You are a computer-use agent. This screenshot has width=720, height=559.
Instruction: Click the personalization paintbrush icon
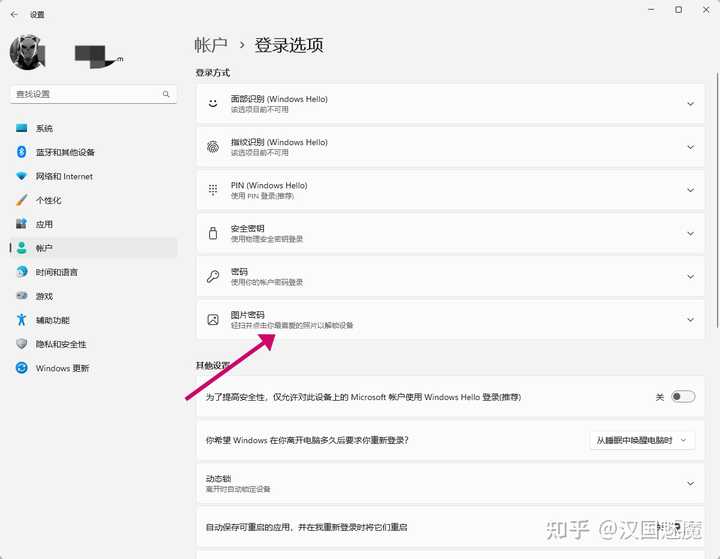22,200
